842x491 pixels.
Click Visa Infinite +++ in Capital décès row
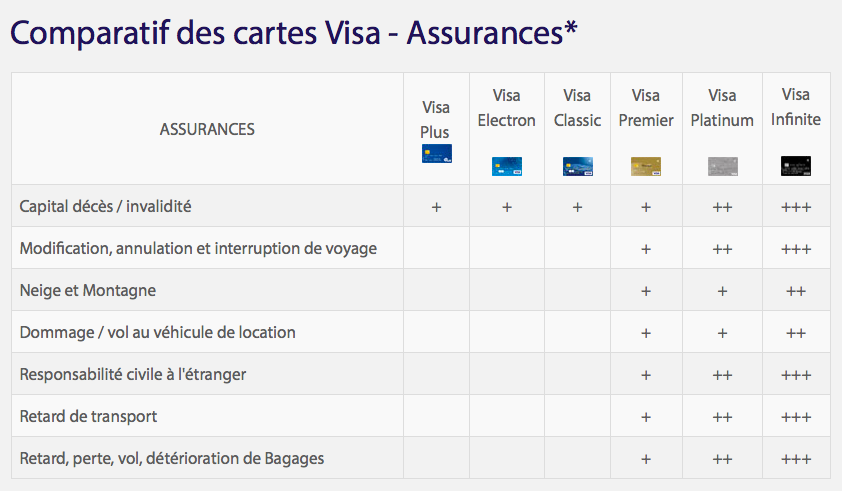click(x=796, y=208)
